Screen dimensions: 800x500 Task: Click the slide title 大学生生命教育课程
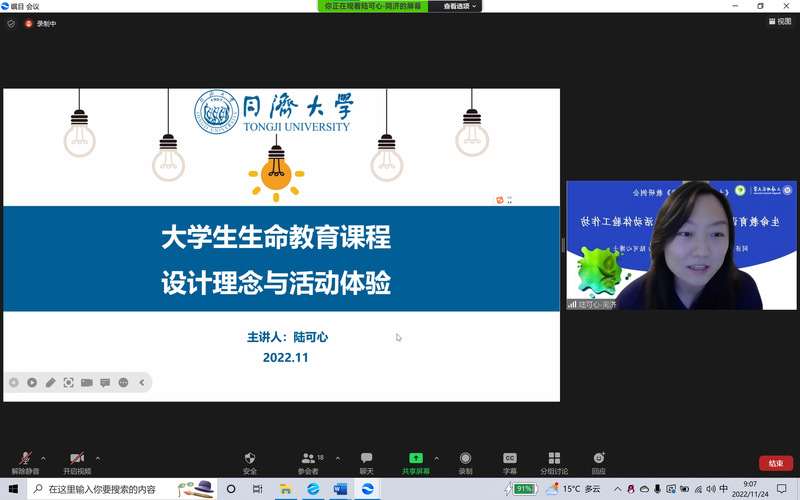[x=276, y=237]
